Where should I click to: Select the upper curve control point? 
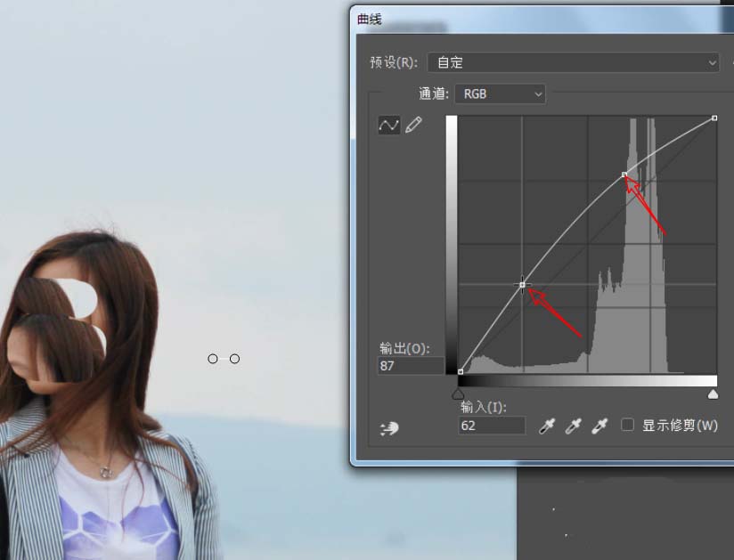point(624,174)
